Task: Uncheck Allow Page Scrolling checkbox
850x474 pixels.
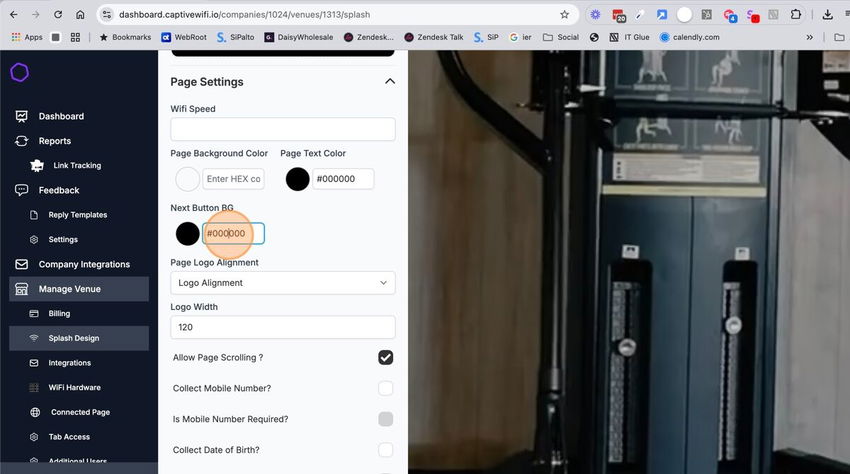Action: (385, 357)
